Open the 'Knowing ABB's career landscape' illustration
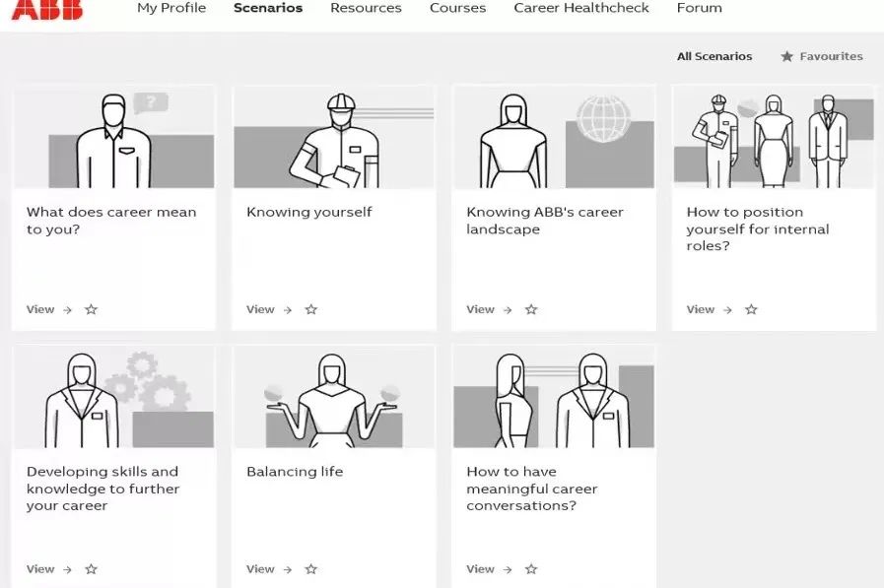 click(554, 137)
